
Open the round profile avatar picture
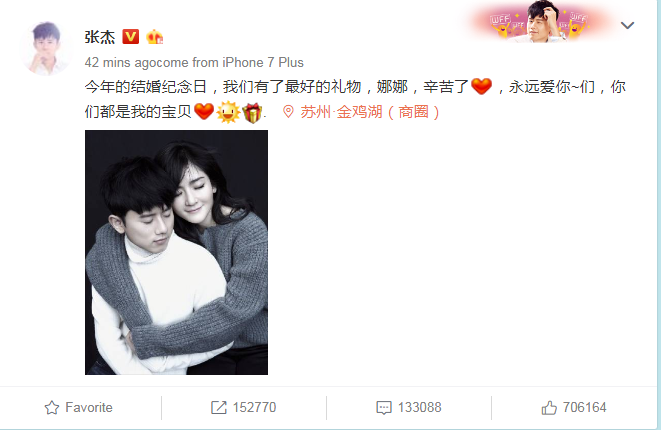point(46,48)
